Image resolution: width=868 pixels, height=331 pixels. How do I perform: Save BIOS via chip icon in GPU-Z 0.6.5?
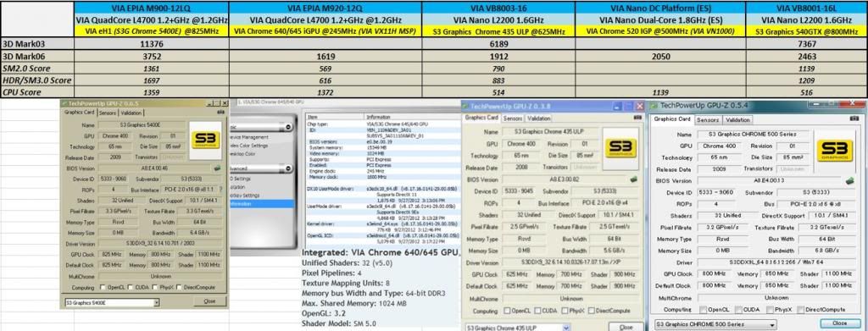(x=216, y=168)
